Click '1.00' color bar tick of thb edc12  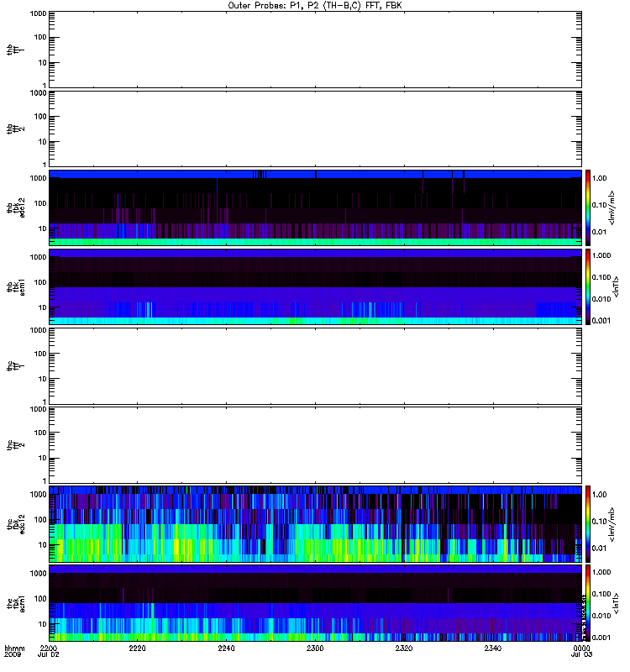600,178
